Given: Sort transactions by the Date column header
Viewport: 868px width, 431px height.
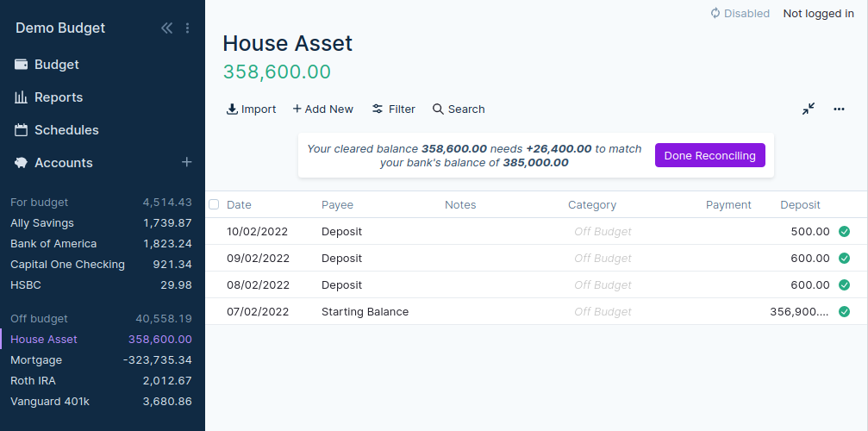Looking at the screenshot, I should (239, 205).
